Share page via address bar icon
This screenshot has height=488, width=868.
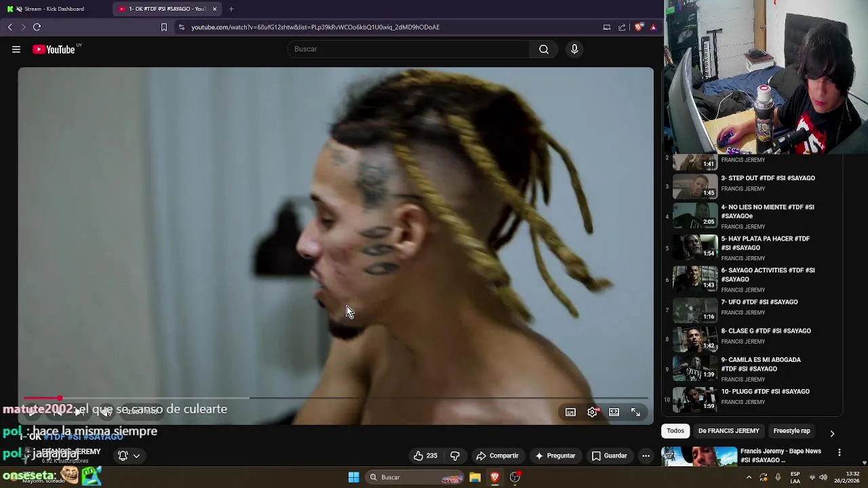[622, 27]
